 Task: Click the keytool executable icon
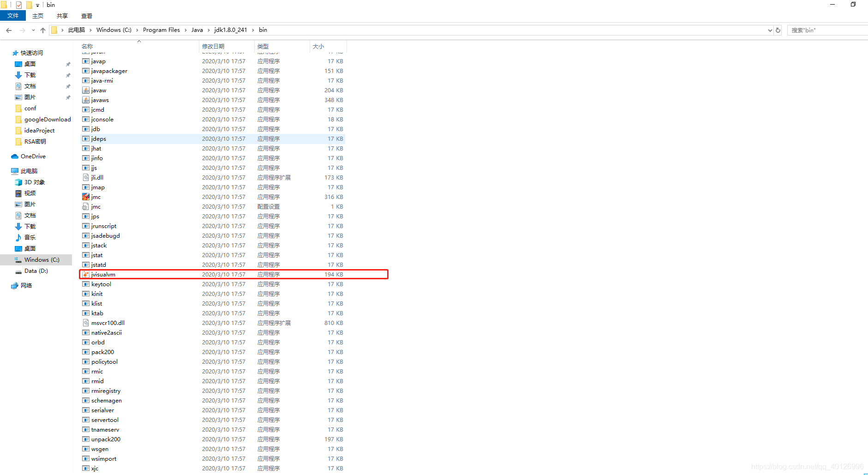pyautogui.click(x=86, y=284)
